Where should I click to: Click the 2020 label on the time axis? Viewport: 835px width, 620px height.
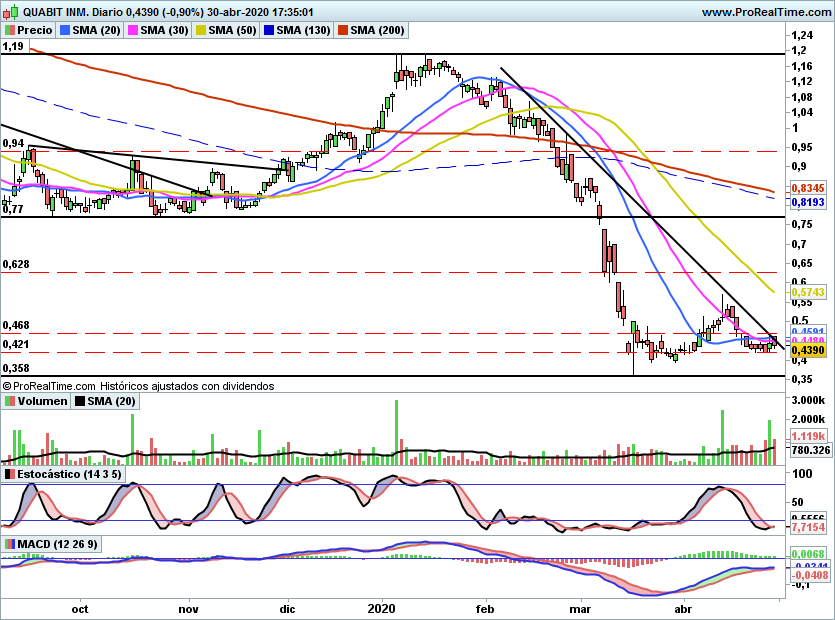[383, 608]
